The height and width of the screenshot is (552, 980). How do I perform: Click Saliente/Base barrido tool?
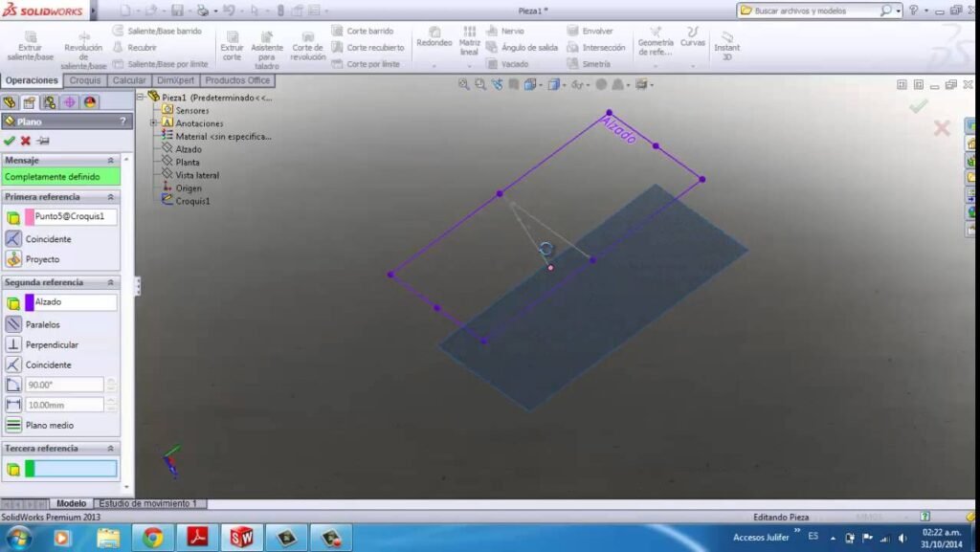(x=157, y=31)
